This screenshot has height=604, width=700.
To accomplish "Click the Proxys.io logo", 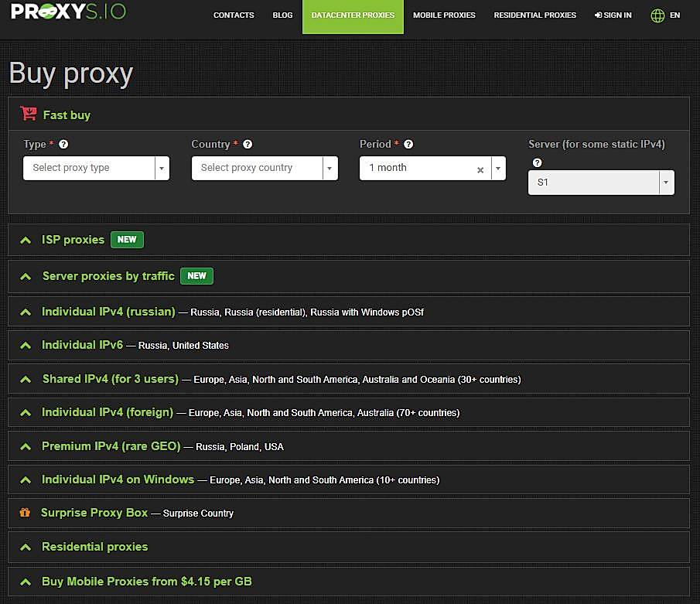I will click(x=68, y=11).
